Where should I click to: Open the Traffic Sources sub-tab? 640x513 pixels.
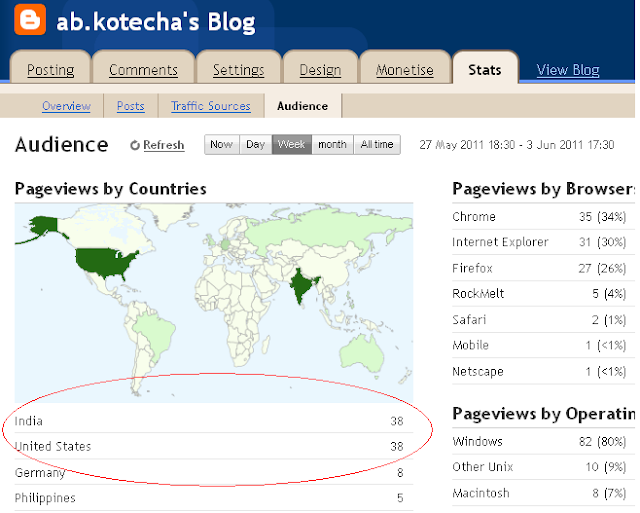coord(211,106)
